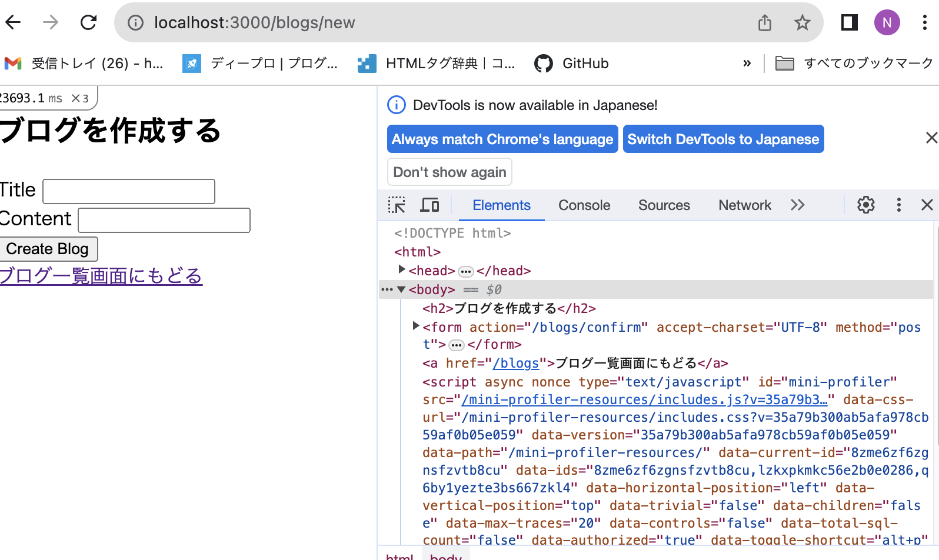Click the Create Blog button
Viewport: 939px width, 560px height.
click(x=48, y=249)
